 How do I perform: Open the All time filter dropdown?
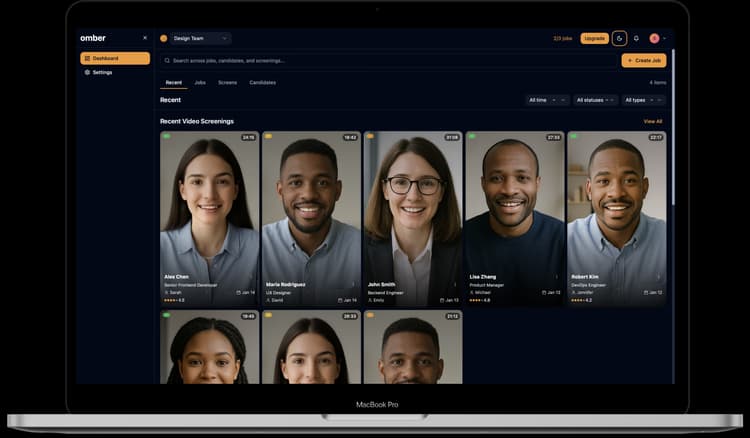[x=547, y=100]
